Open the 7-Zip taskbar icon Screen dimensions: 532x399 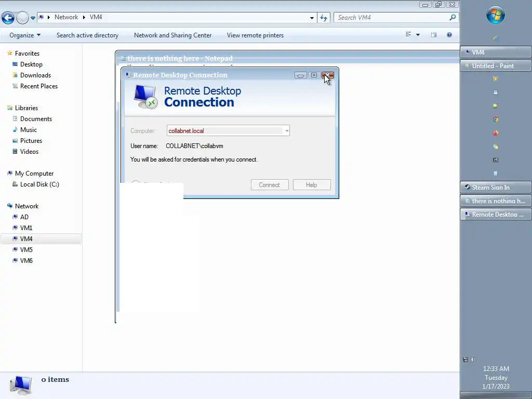tap(495, 160)
